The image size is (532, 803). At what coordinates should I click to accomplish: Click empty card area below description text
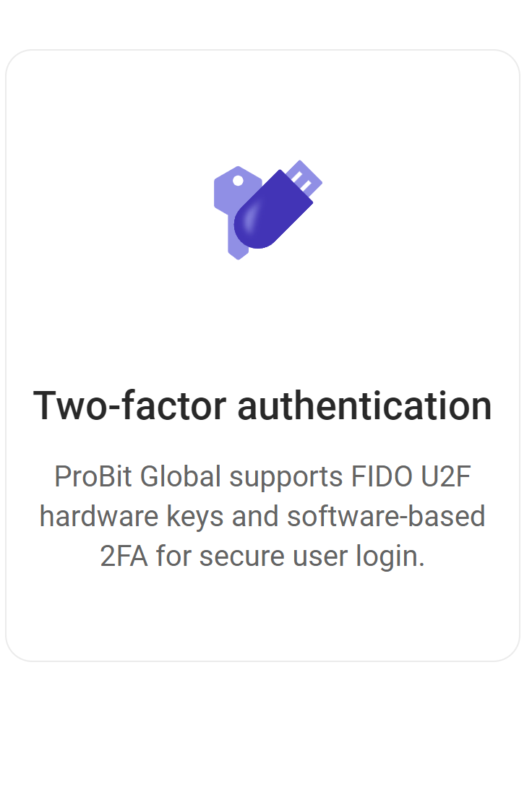coord(262,614)
